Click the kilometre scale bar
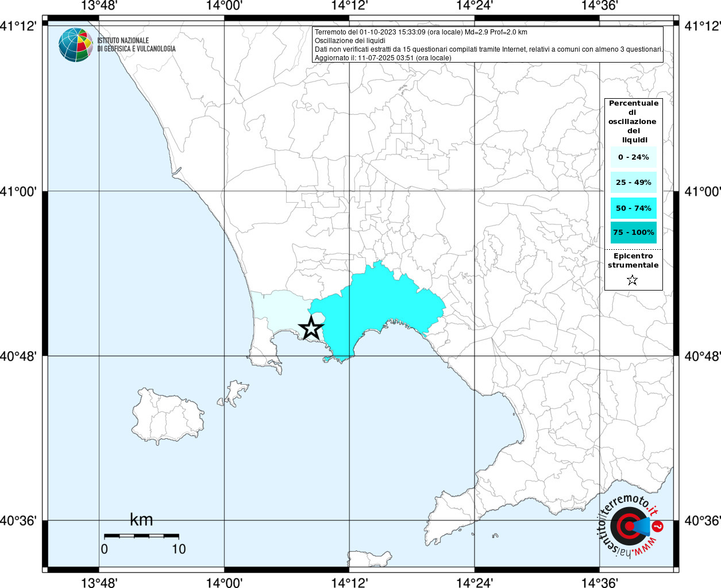 [141, 536]
